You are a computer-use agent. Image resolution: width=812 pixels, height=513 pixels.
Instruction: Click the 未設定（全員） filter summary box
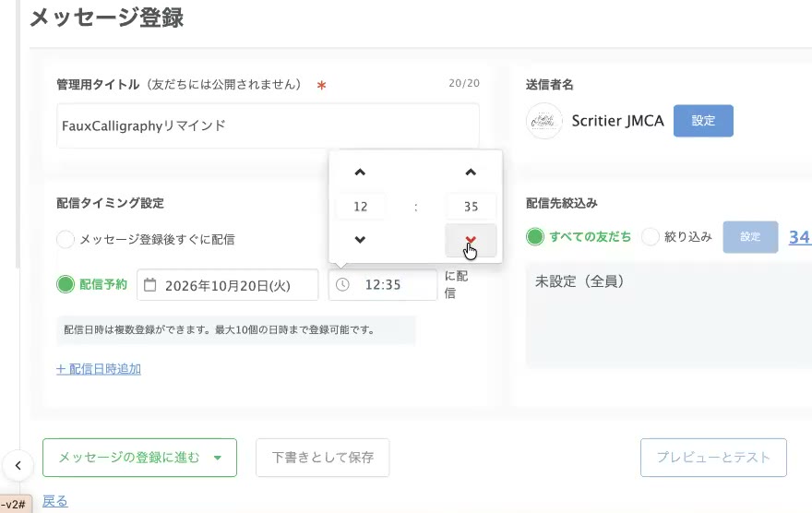click(669, 316)
